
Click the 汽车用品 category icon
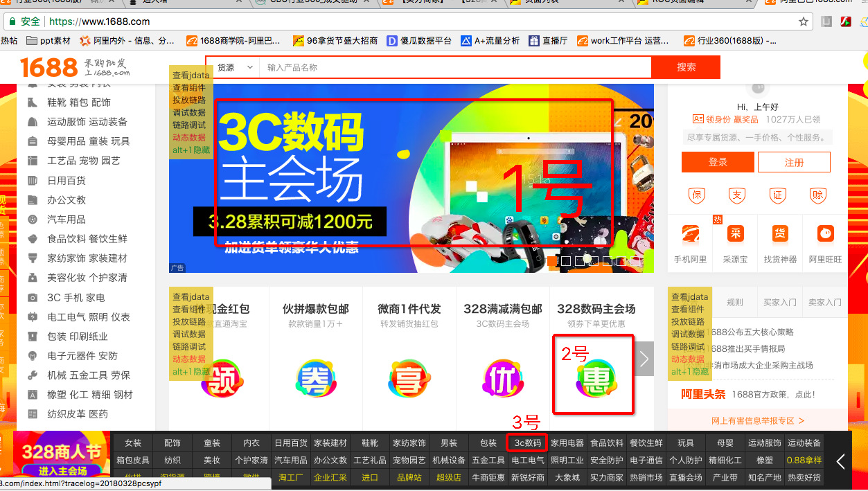[x=33, y=220]
